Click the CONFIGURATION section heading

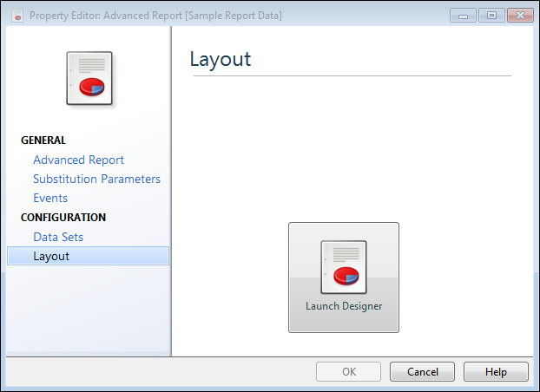point(63,218)
